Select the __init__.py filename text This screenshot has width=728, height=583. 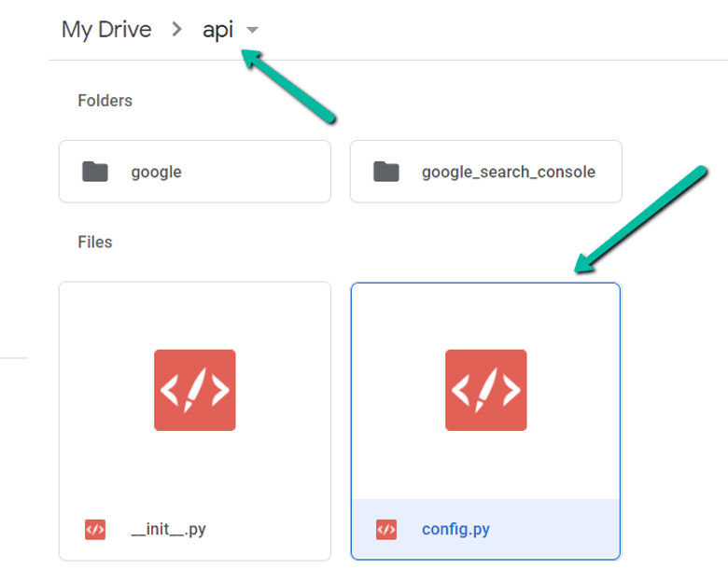pos(168,530)
